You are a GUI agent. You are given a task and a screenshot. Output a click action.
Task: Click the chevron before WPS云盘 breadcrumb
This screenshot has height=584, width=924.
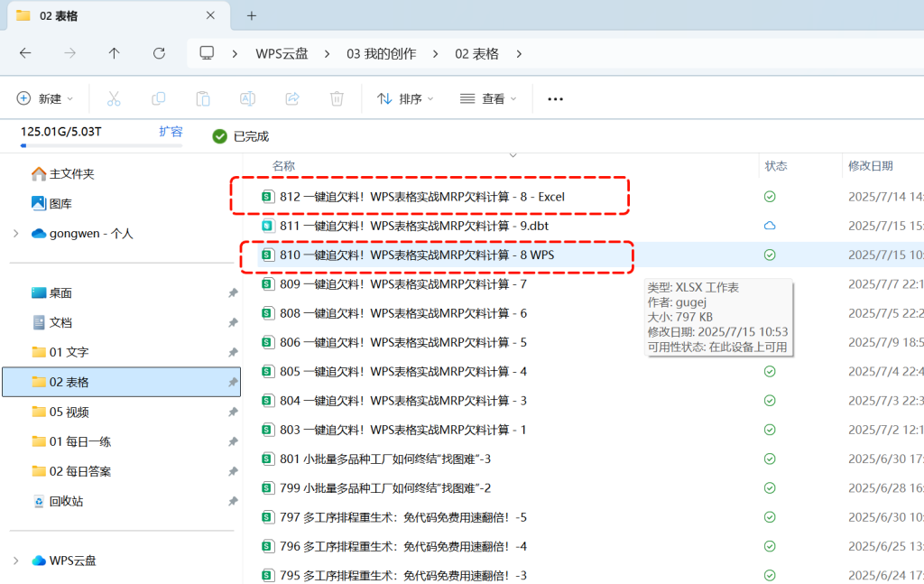235,54
